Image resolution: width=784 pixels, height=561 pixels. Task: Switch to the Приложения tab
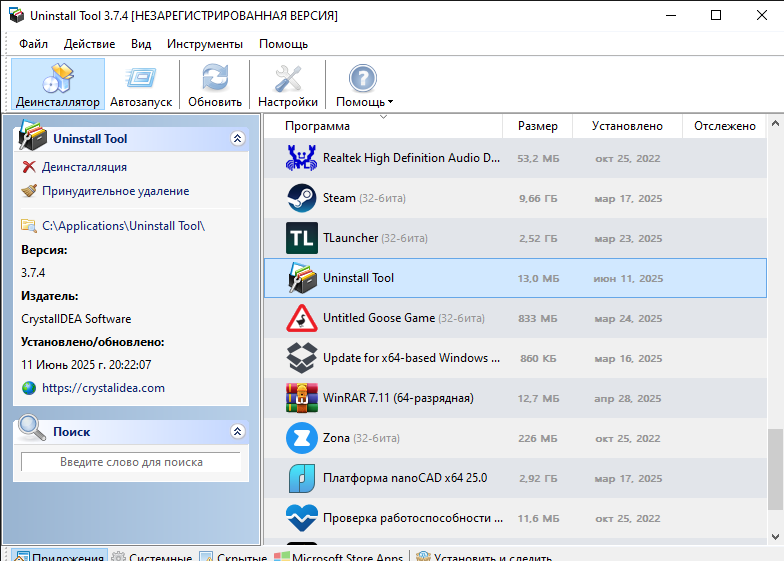59,556
